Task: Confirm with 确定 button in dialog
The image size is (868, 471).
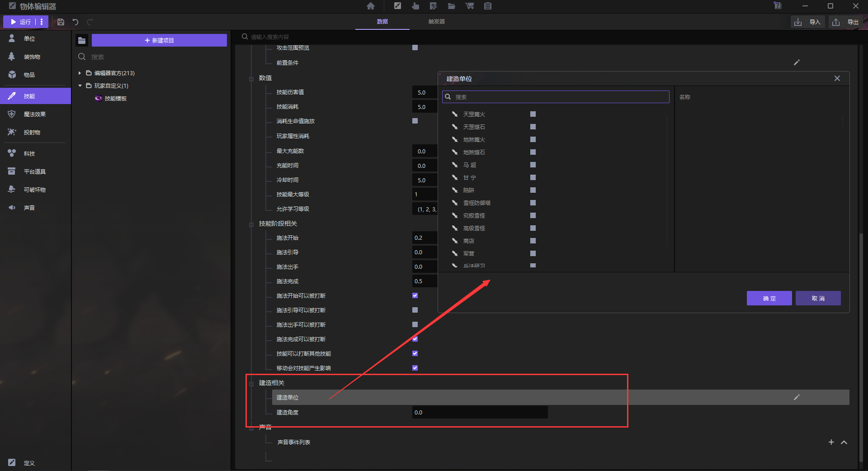Action: pos(769,298)
